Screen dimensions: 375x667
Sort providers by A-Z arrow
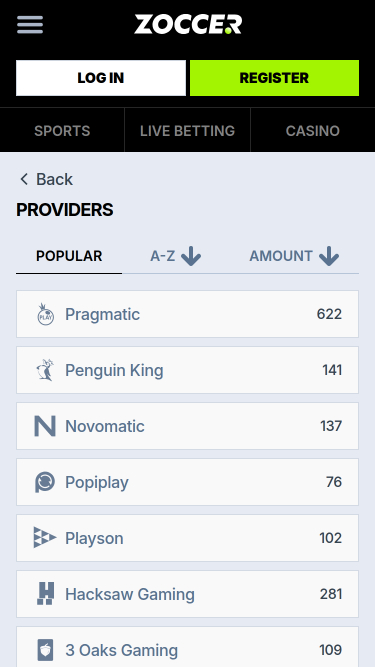191,256
